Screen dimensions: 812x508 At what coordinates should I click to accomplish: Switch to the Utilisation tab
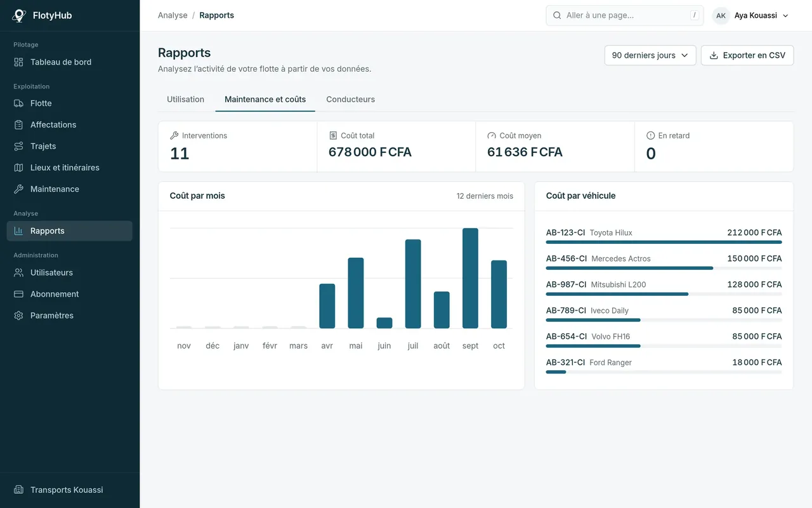185,100
